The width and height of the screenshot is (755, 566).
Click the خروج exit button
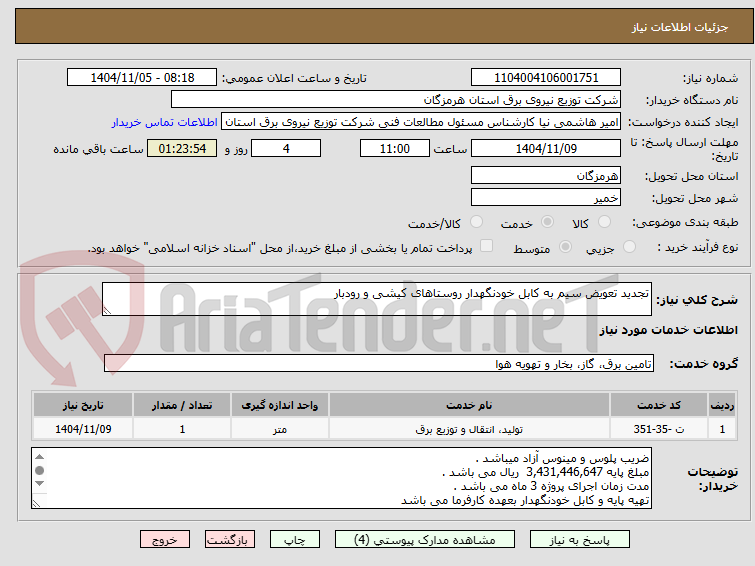pyautogui.click(x=165, y=540)
